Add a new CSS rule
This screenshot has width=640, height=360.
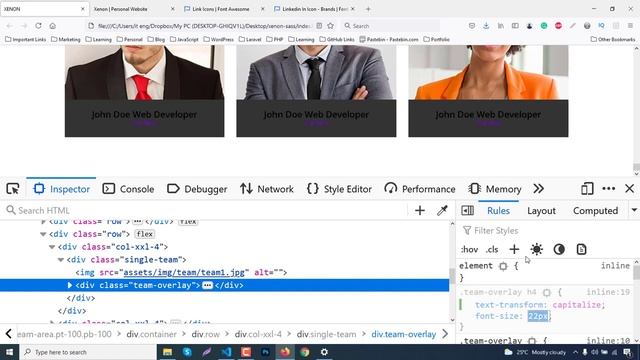click(514, 249)
